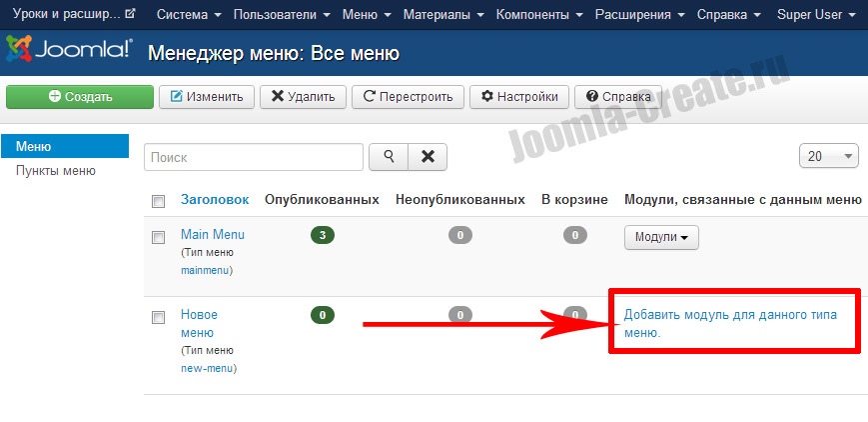
Task: Click Добавить модуль для данного типа меню link
Action: click(x=730, y=323)
